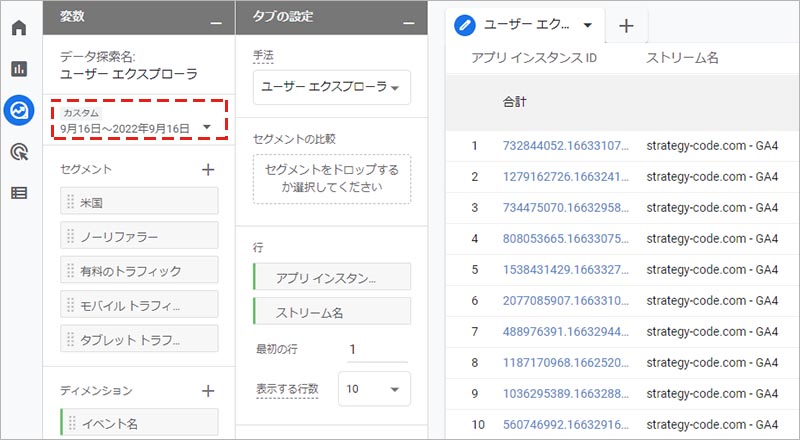Select the 米国 segment chip

pyautogui.click(x=139, y=201)
